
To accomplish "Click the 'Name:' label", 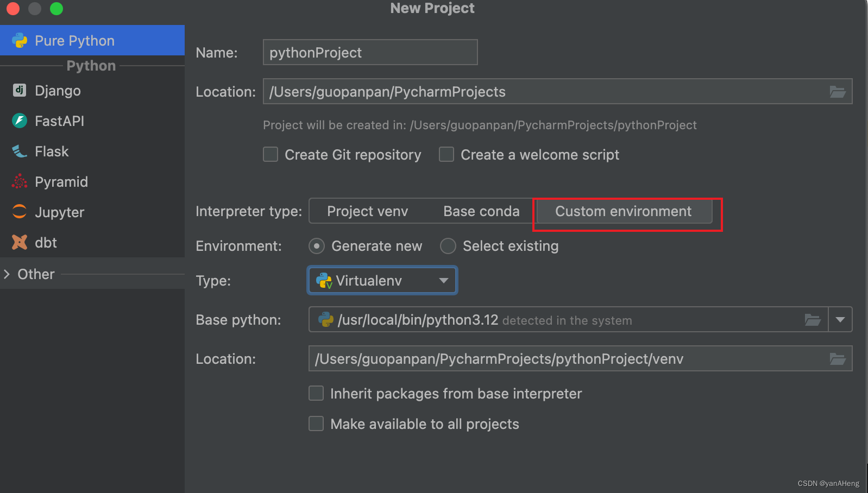I will 216,53.
